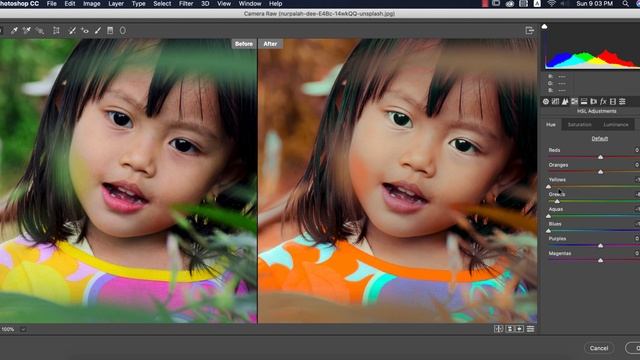Screen dimensions: 640x360
Task: Click the Greens hue slider handle
Action: tap(557, 201)
